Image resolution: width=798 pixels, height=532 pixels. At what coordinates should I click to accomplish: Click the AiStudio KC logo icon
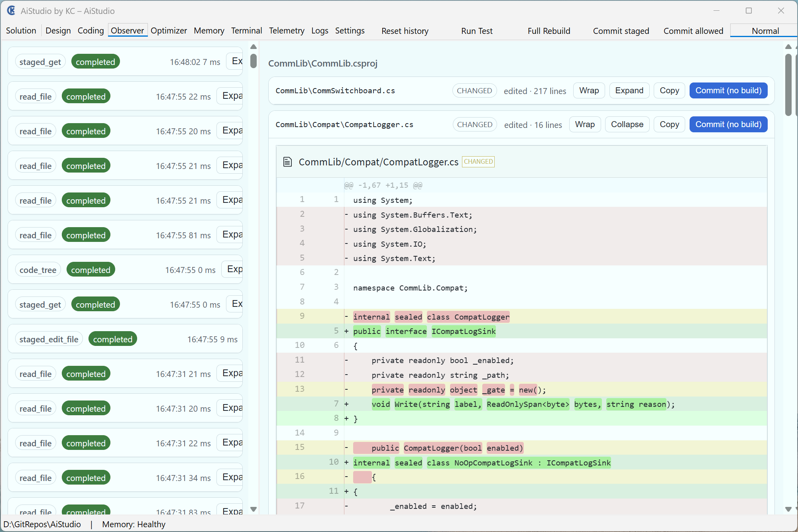click(11, 11)
